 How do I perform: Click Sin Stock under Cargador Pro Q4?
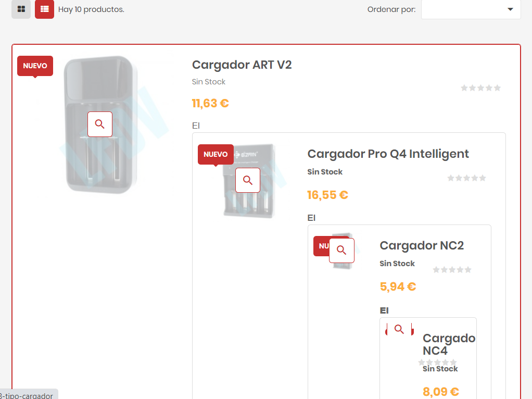tap(325, 172)
